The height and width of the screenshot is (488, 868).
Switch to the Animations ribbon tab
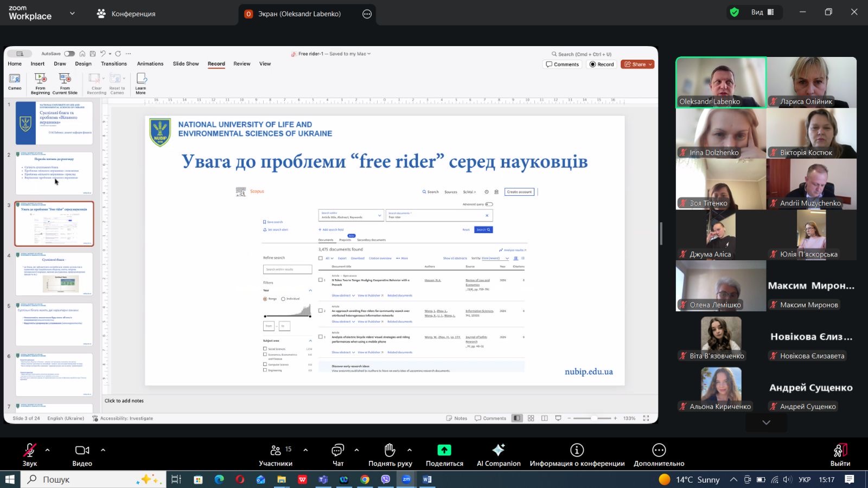point(150,64)
